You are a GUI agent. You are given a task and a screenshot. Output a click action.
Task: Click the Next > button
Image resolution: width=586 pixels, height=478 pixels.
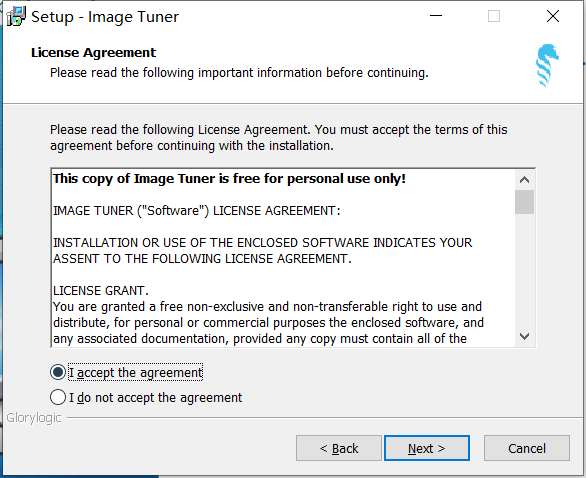[x=427, y=448]
